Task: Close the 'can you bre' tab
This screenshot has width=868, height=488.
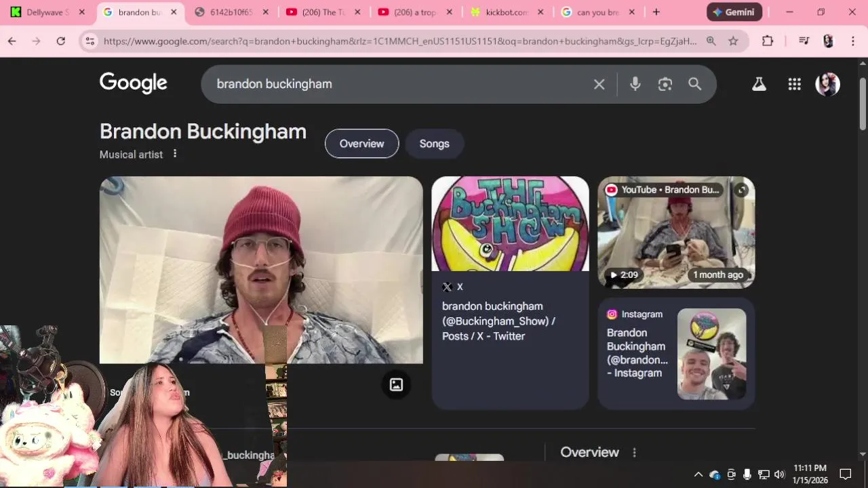Action: click(632, 12)
